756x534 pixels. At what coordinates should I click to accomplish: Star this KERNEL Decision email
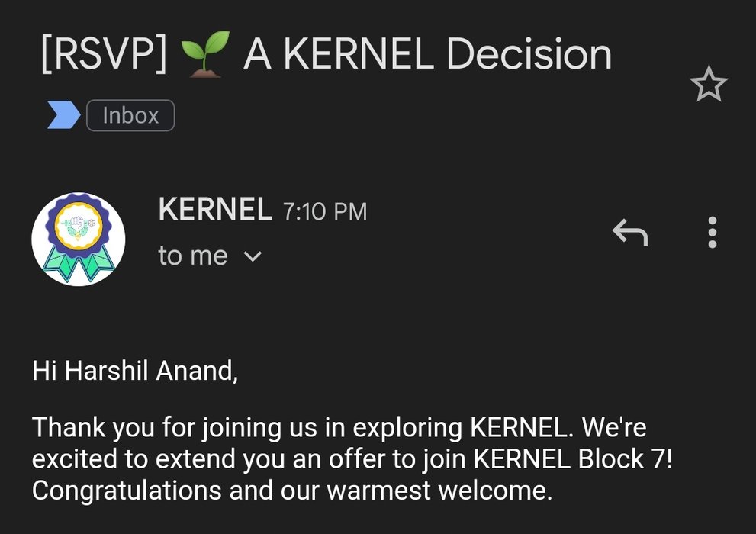(x=709, y=83)
